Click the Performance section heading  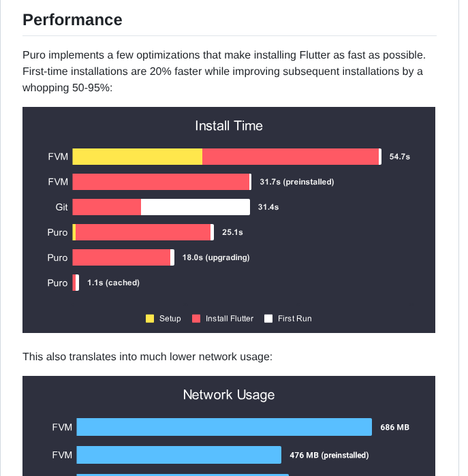point(73,20)
